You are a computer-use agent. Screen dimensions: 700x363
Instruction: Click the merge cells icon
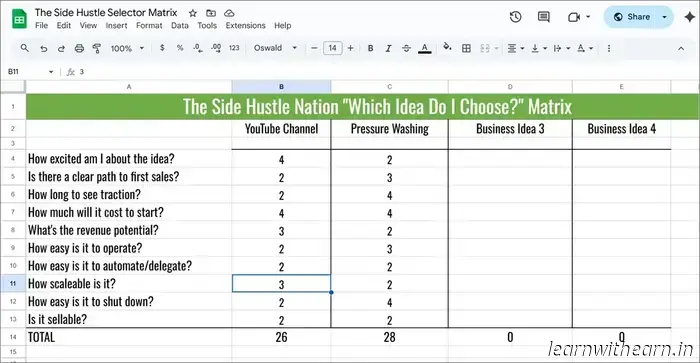click(x=485, y=48)
